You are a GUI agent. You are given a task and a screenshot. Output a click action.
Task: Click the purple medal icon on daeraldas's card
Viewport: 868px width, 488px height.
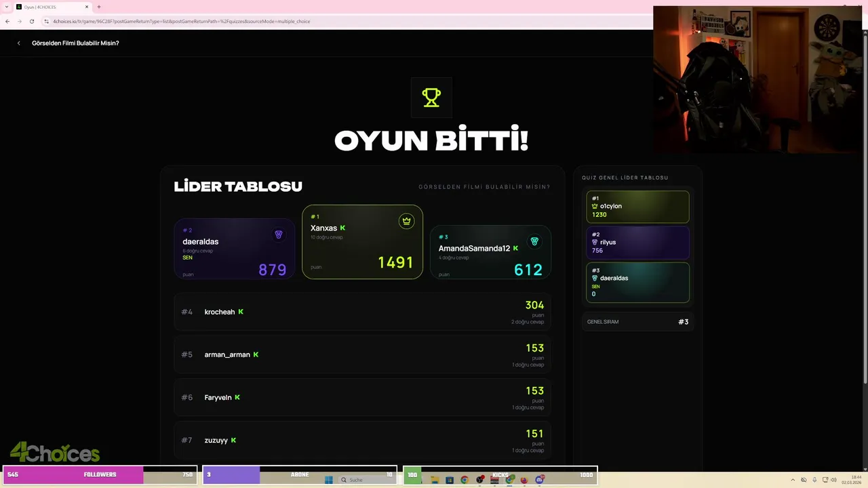tap(278, 235)
